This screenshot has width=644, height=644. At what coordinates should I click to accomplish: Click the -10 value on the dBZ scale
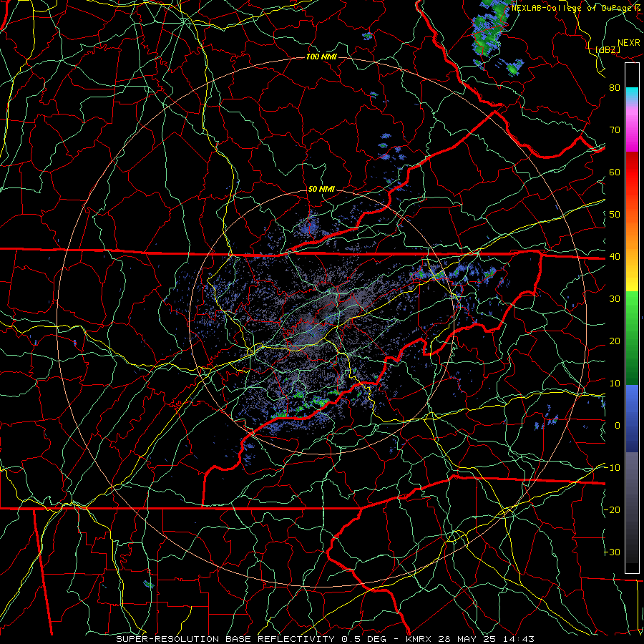pyautogui.click(x=612, y=468)
